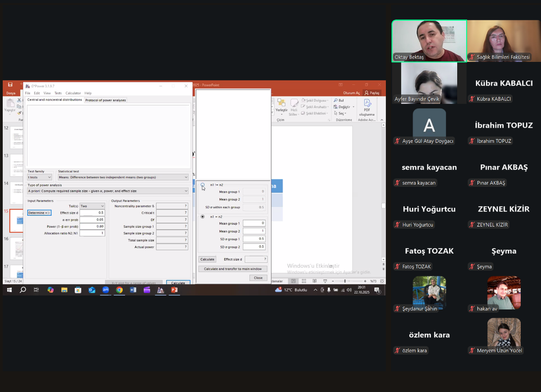Viewport: 541px width, 392px height.
Task: Adjust the PowerPoint zoom slider
Action: pyautogui.click(x=345, y=281)
